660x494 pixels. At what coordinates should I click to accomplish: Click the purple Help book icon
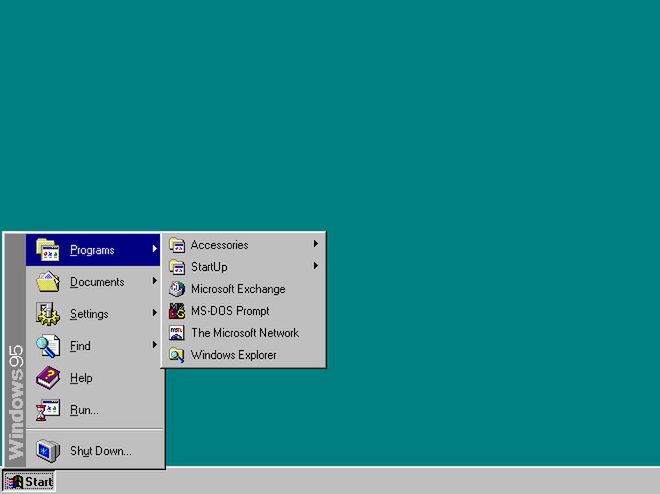click(48, 378)
